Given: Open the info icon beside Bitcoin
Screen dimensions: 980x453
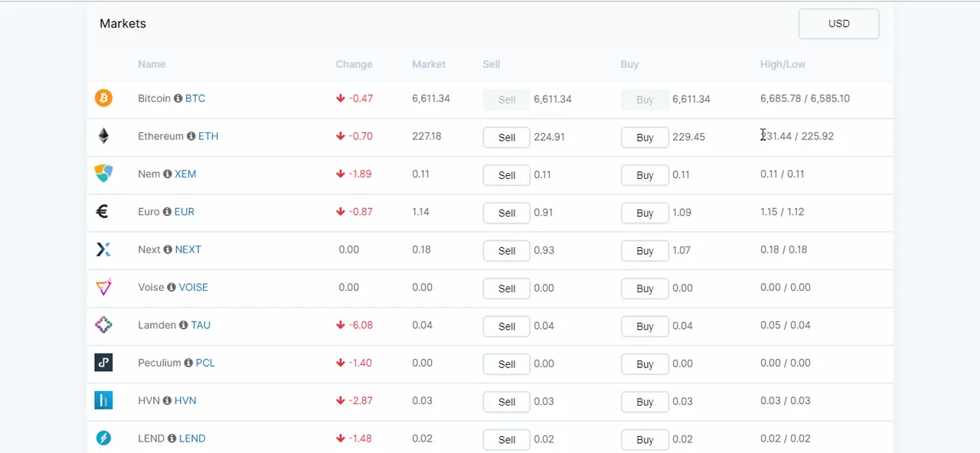Looking at the screenshot, I should [178, 99].
